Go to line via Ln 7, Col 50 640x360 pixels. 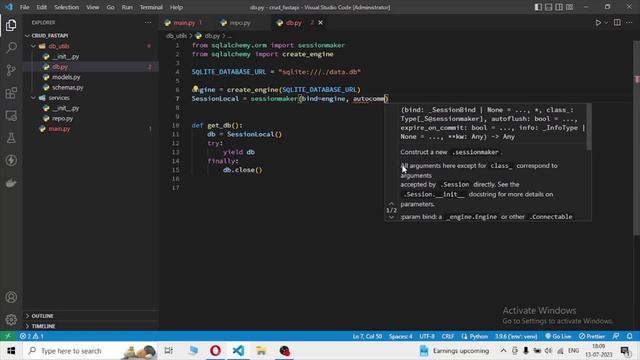coord(367,336)
